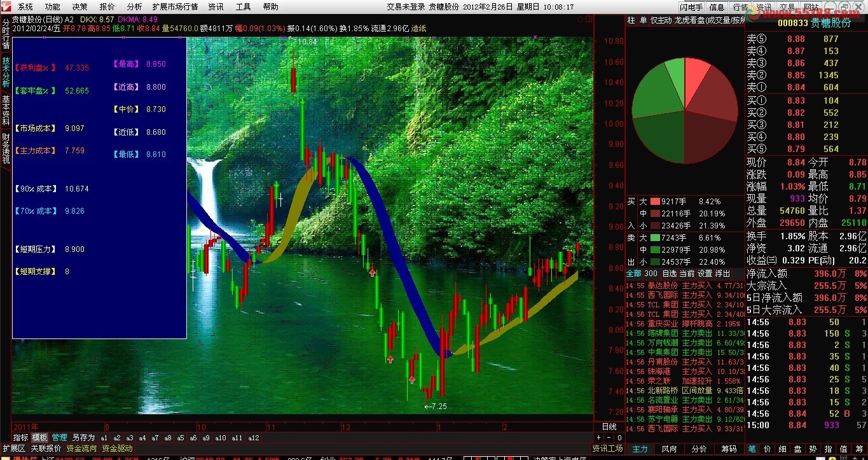Open the 资金驱动 tab
The width and height of the screenshot is (868, 460).
pos(117,449)
